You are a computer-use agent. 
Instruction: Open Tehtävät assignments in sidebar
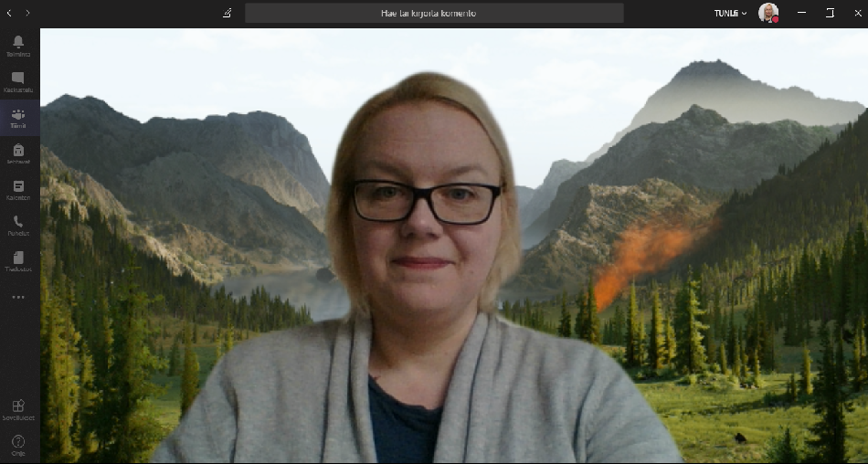pyautogui.click(x=18, y=153)
